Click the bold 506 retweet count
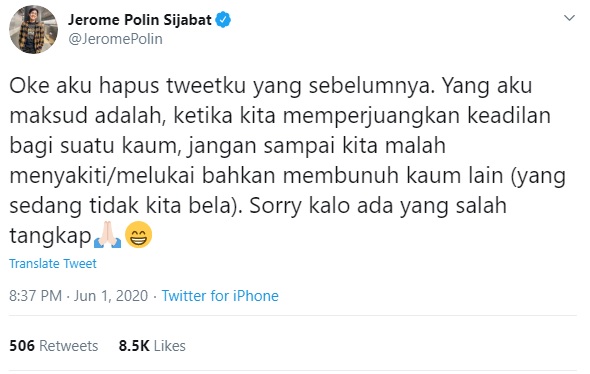The image size is (590, 374). 22,346
